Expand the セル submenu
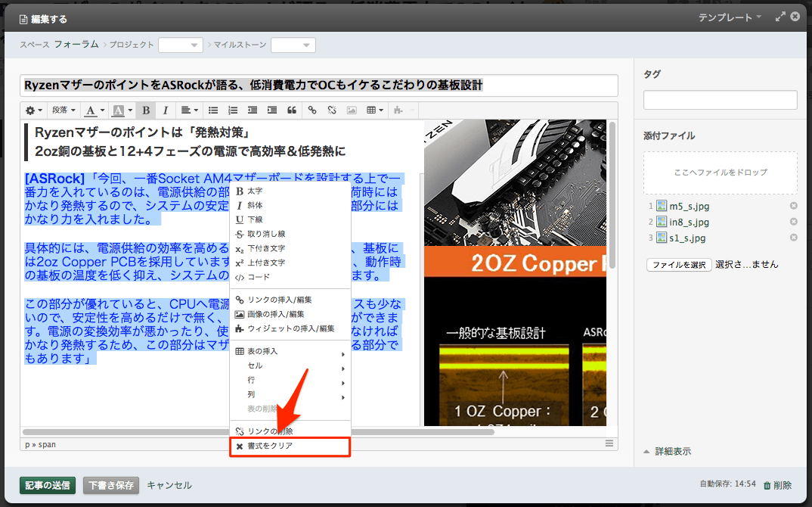812x507 pixels. click(x=290, y=366)
